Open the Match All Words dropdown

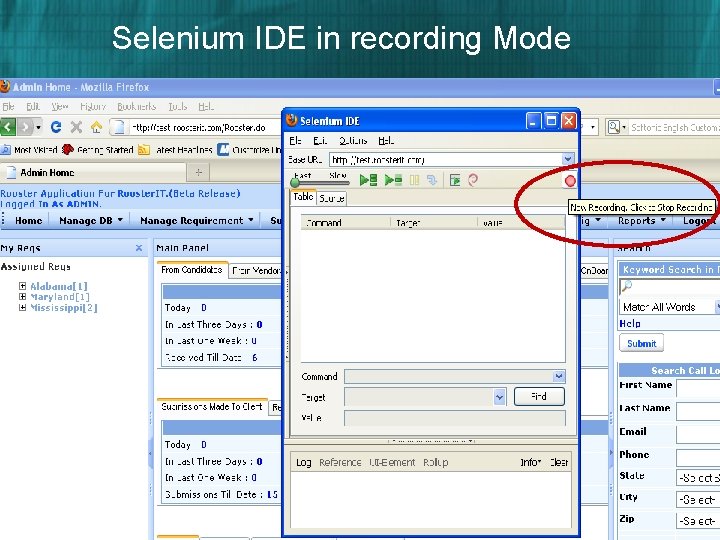click(669, 307)
